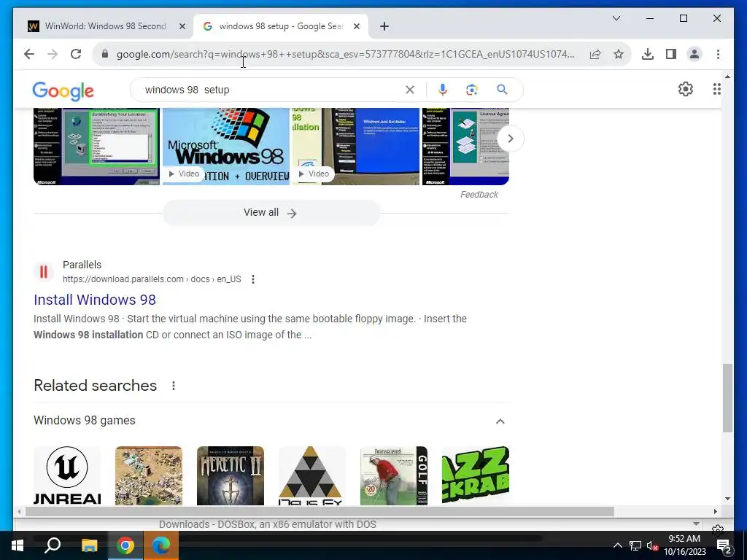Play the Windows 98 overview video

point(226,146)
